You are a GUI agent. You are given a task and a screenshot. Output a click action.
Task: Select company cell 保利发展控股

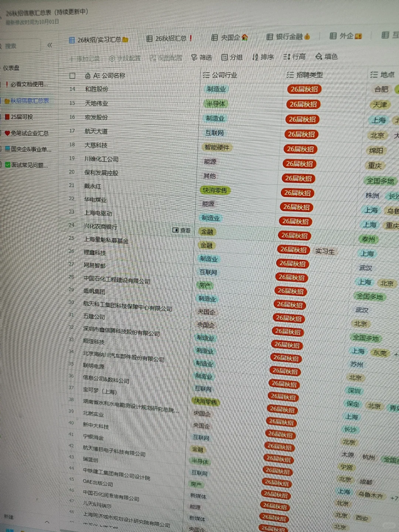click(x=101, y=173)
